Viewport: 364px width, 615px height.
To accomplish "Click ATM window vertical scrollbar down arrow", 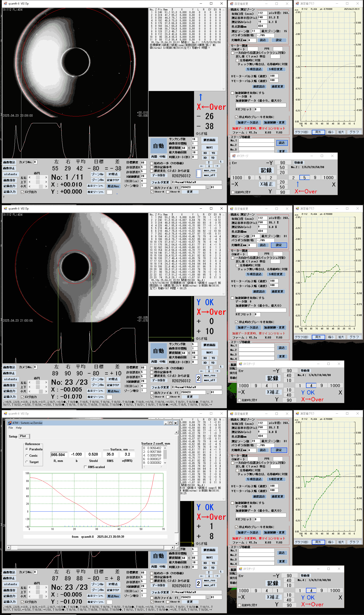I will click(176, 543).
